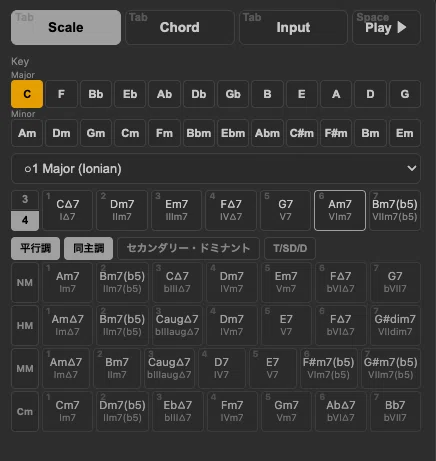
Task: Pick the Gm minor key
Action: (x=96, y=133)
